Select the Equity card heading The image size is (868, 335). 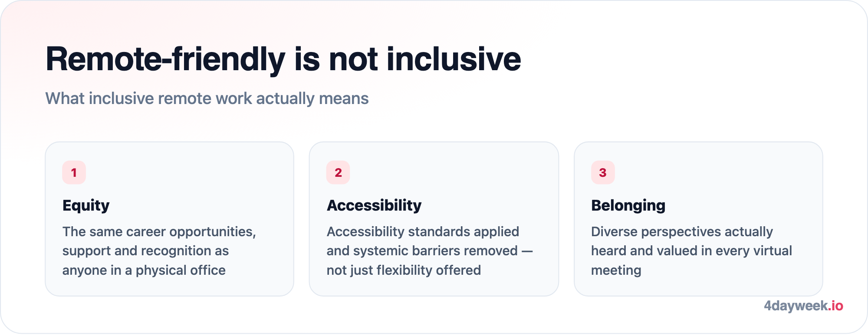click(86, 205)
